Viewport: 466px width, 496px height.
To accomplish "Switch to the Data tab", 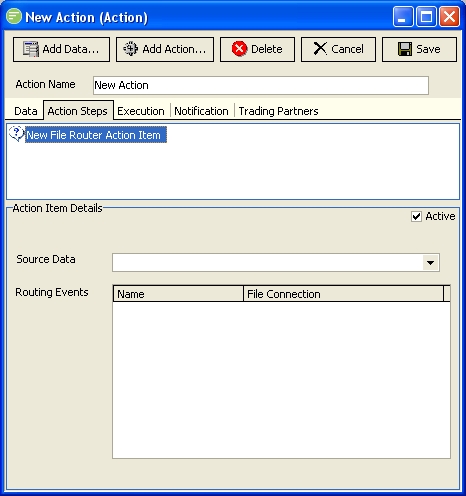I will click(26, 111).
